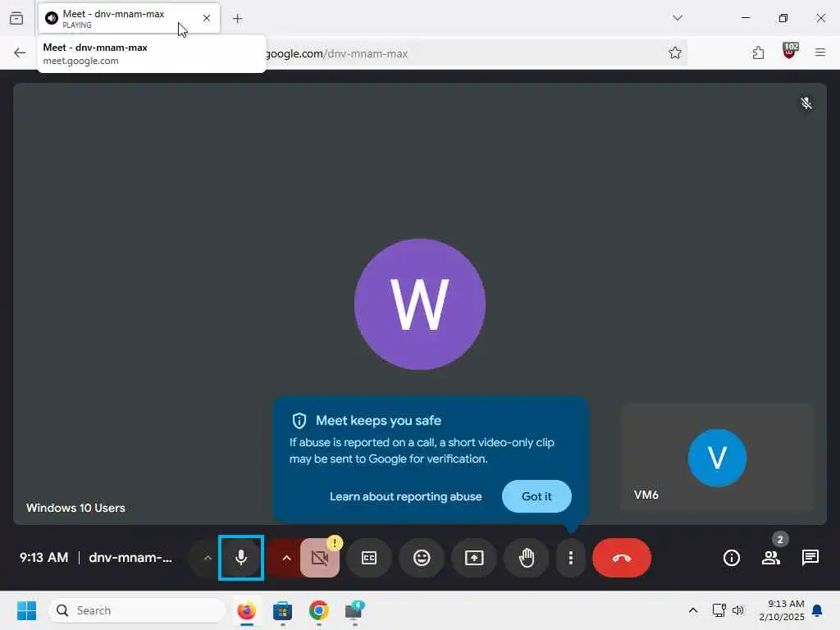
Task: Open more options three-dot menu
Action: point(571,558)
